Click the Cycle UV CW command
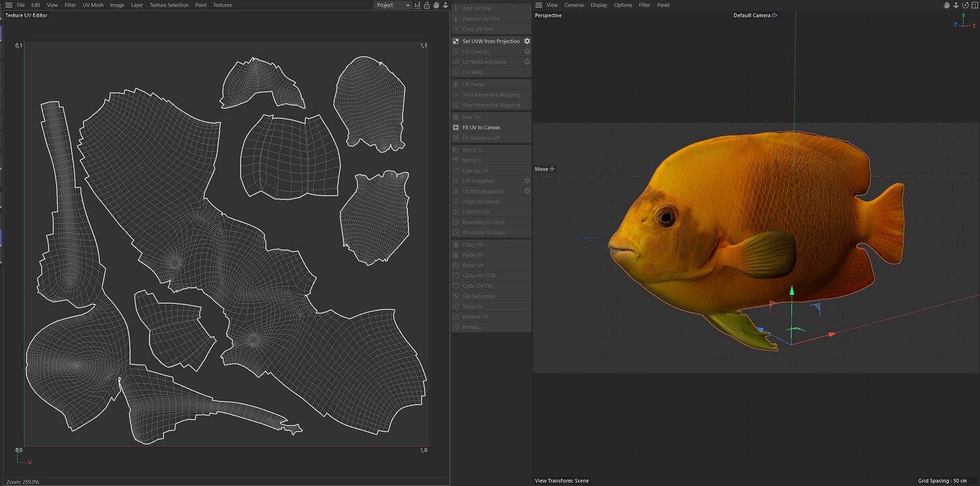This screenshot has height=486, width=980. (491, 286)
